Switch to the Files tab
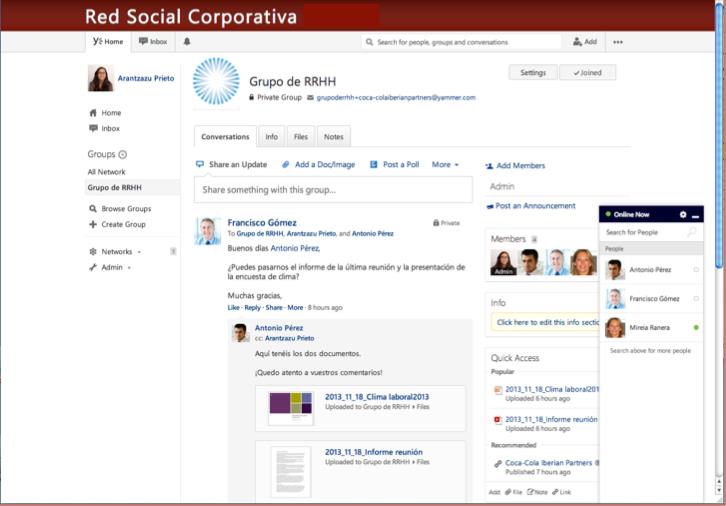 301,137
